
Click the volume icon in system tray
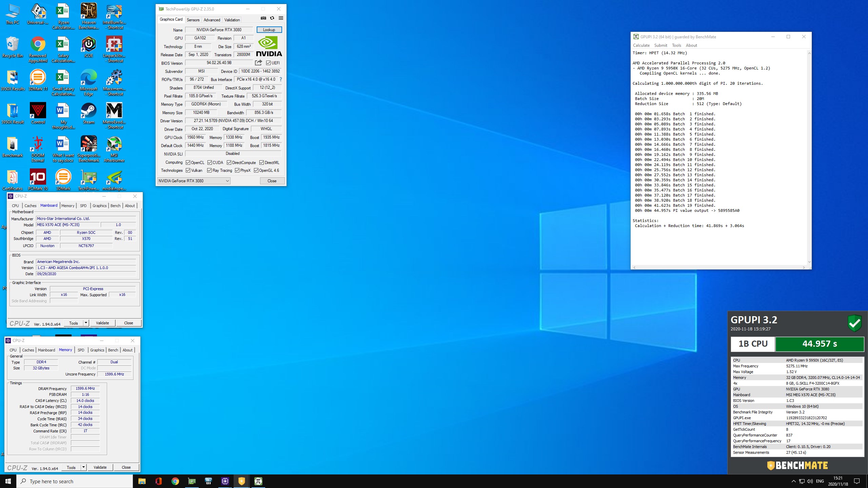pos(810,481)
